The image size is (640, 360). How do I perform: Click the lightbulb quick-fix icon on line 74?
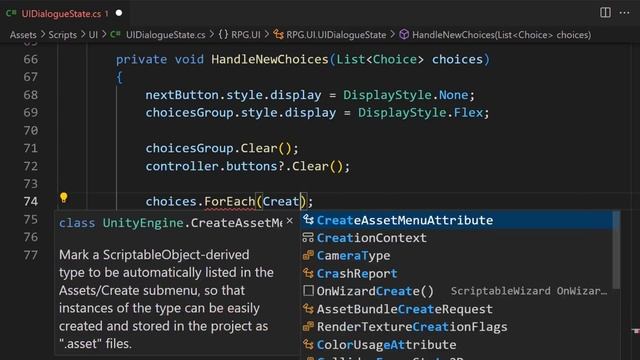tap(63, 198)
